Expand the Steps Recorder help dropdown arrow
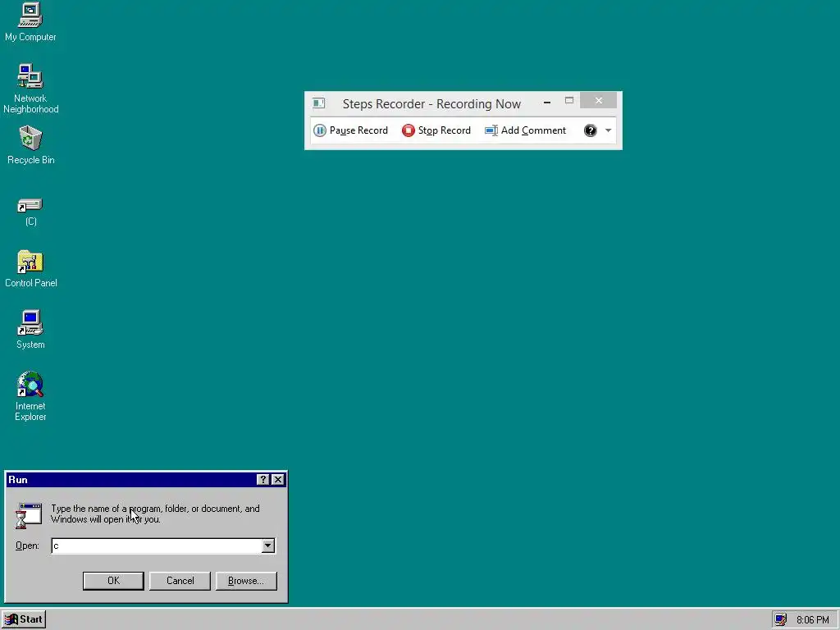This screenshot has height=630, width=840. [x=608, y=130]
